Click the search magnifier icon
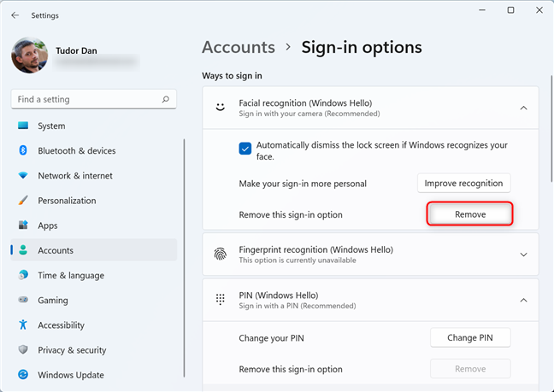554x392 pixels. 165,99
